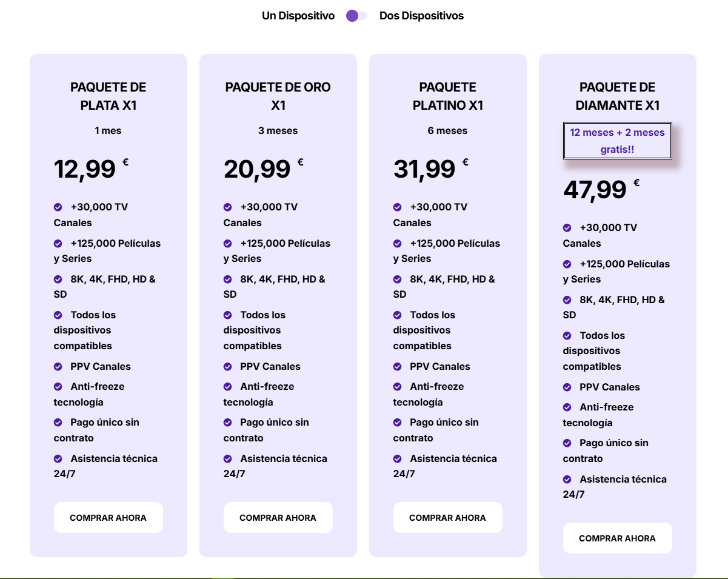Viewport: 728px width, 579px height.
Task: Click Comprar Ahora for Plata package
Action: click(109, 518)
